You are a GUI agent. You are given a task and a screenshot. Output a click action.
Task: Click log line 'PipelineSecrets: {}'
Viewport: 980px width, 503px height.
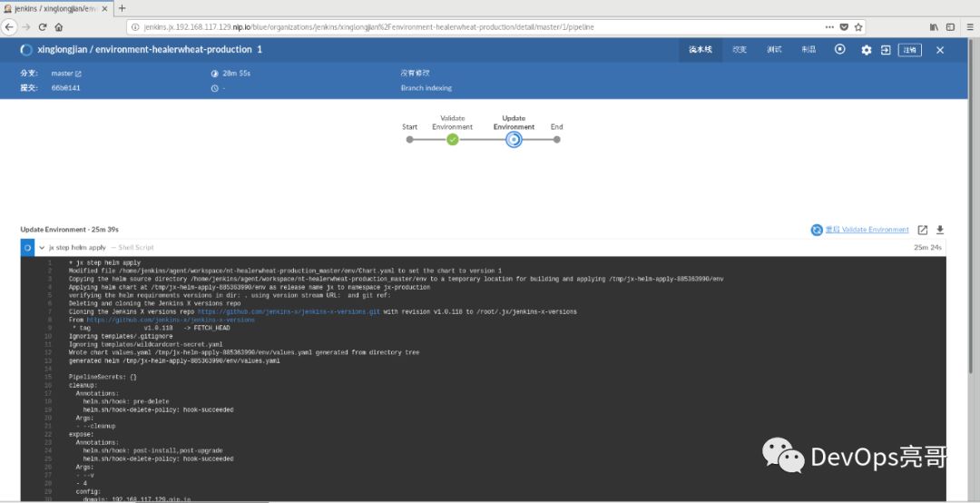[103, 378]
